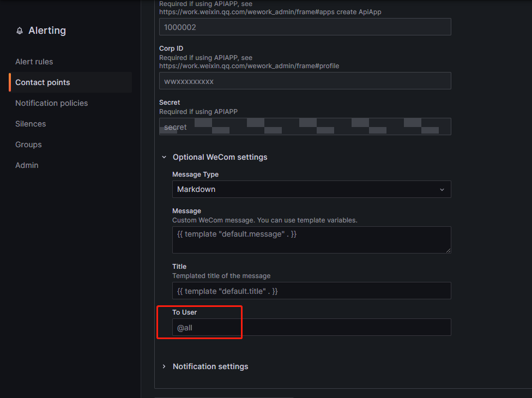
Task: Click the To User field showing @all
Action: tap(311, 327)
